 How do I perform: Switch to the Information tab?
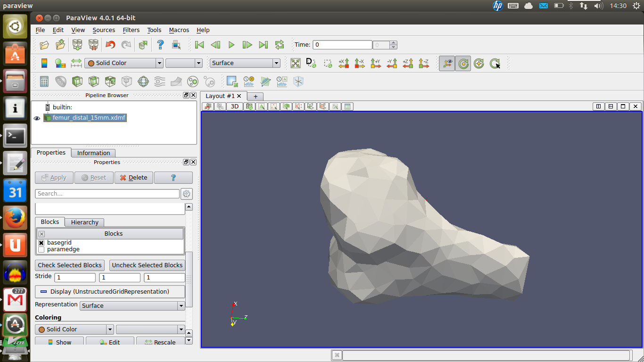coord(93,153)
